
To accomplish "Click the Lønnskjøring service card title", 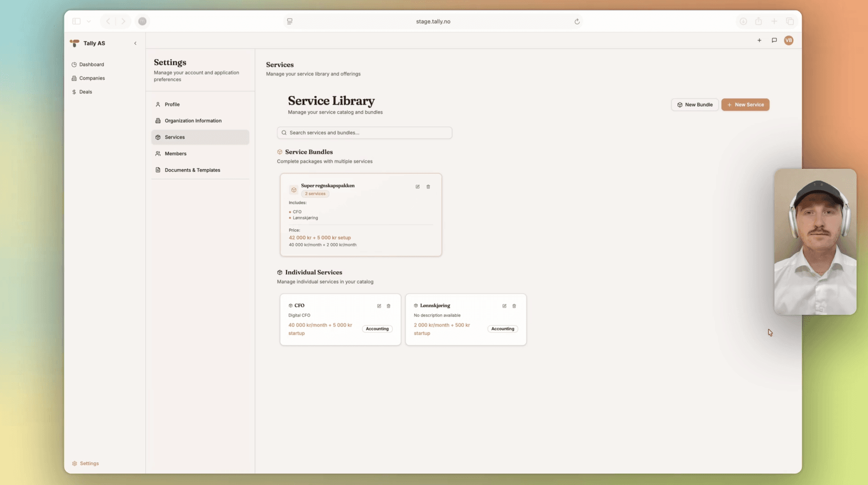I will [x=435, y=306].
